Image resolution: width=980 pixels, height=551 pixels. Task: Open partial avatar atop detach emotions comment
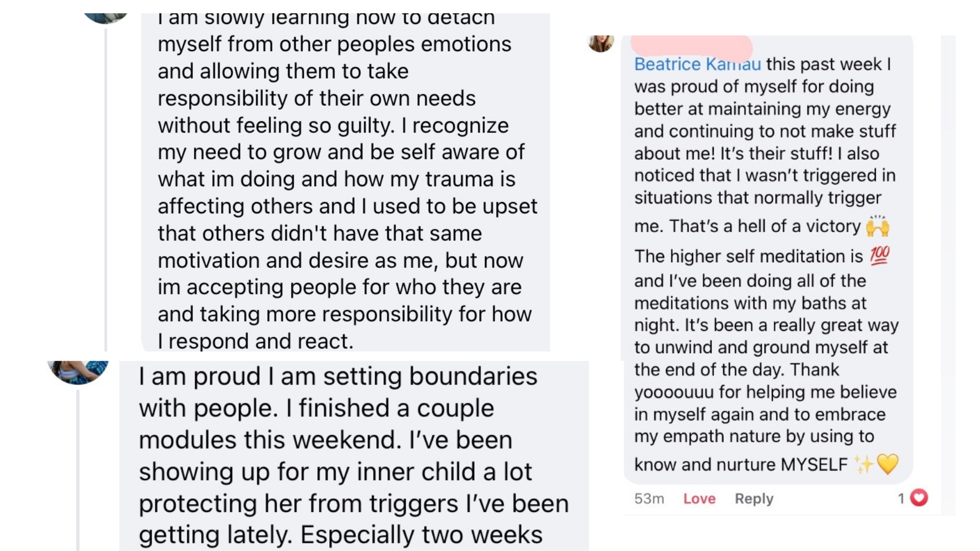[x=106, y=18]
